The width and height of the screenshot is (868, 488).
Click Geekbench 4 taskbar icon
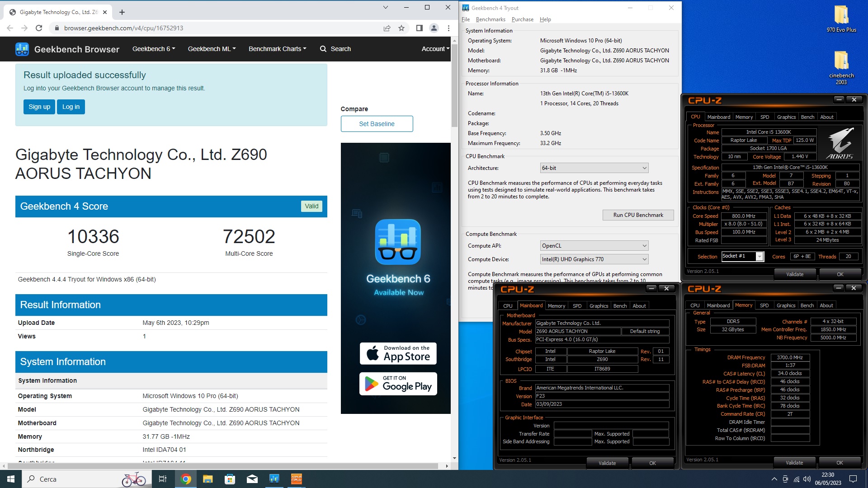click(x=274, y=479)
